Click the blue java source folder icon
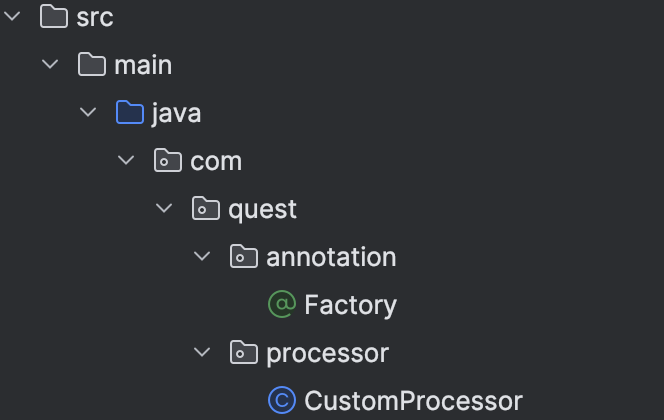Viewport: 664px width, 420px height. (130, 113)
